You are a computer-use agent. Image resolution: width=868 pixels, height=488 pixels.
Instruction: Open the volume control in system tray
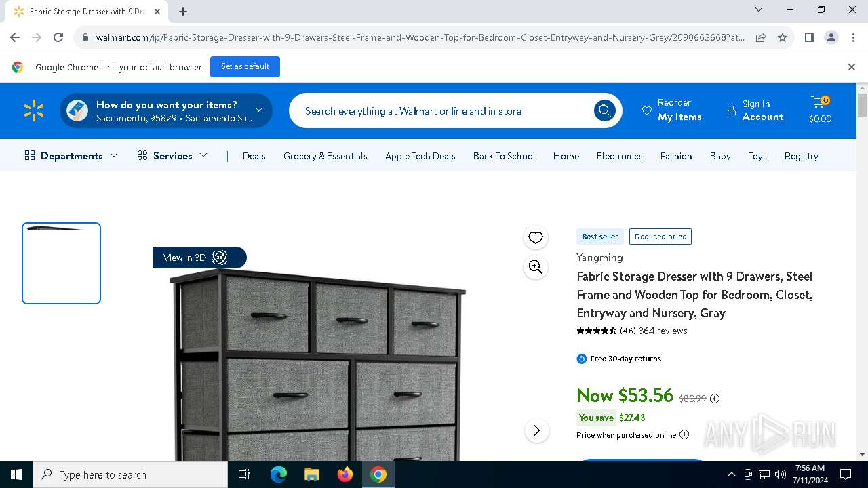[x=781, y=474]
